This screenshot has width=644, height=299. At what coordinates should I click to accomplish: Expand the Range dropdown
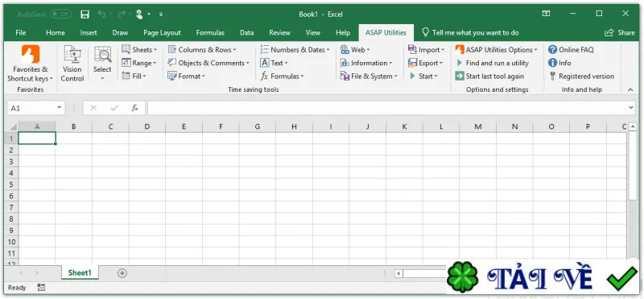138,63
